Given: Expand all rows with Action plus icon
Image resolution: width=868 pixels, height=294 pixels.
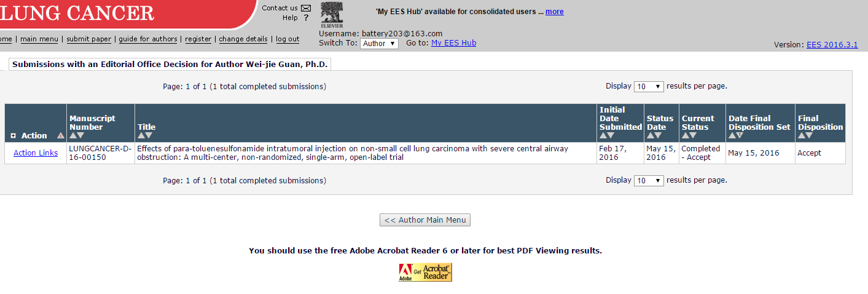Looking at the screenshot, I should click(x=14, y=136).
